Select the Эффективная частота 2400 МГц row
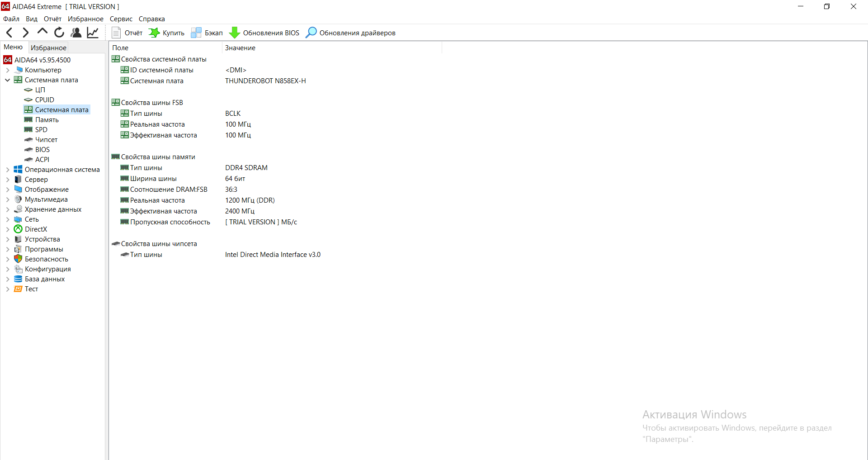The width and height of the screenshot is (868, 460). coord(188,211)
